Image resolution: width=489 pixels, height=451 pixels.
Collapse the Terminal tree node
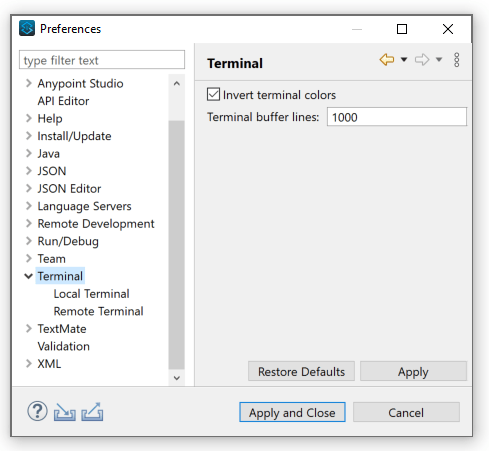click(x=29, y=276)
